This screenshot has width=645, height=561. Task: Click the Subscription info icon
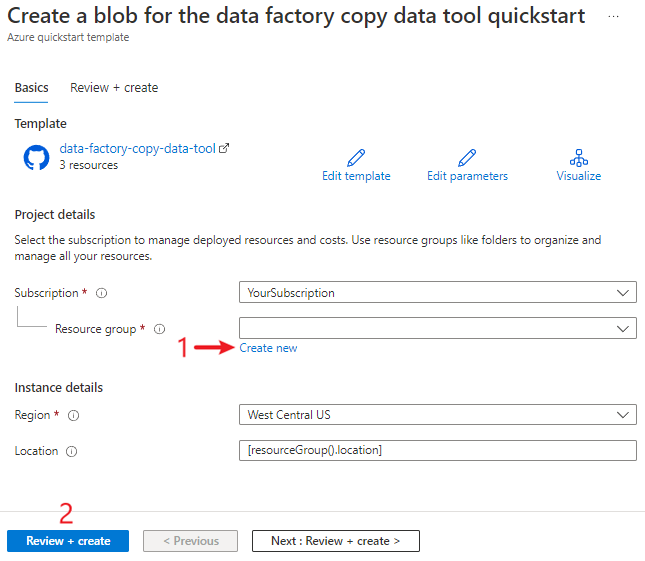click(102, 294)
